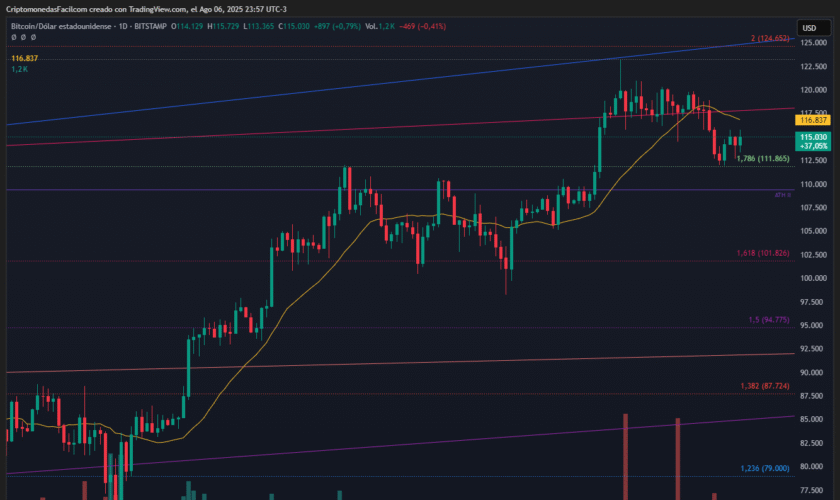Click the yellow 116.837 price axis label
Image resolution: width=840 pixels, height=500 pixels.
(811, 119)
